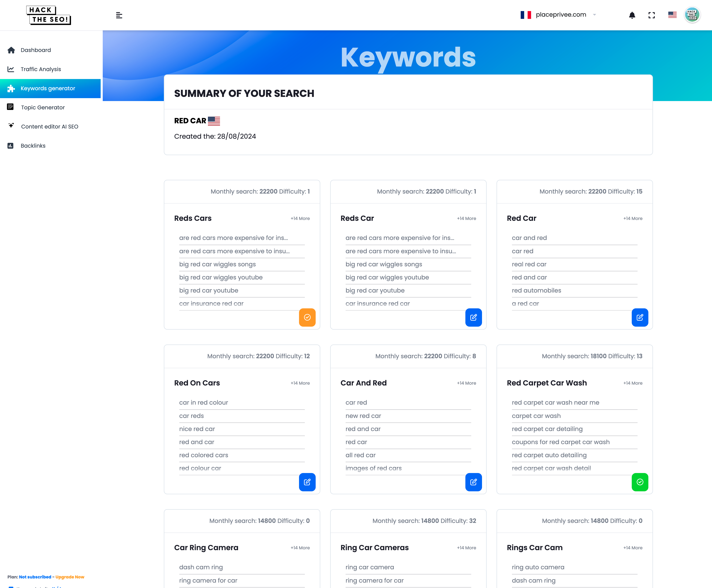Click the Hack The SEO logo
Image resolution: width=712 pixels, height=588 pixels.
click(48, 15)
